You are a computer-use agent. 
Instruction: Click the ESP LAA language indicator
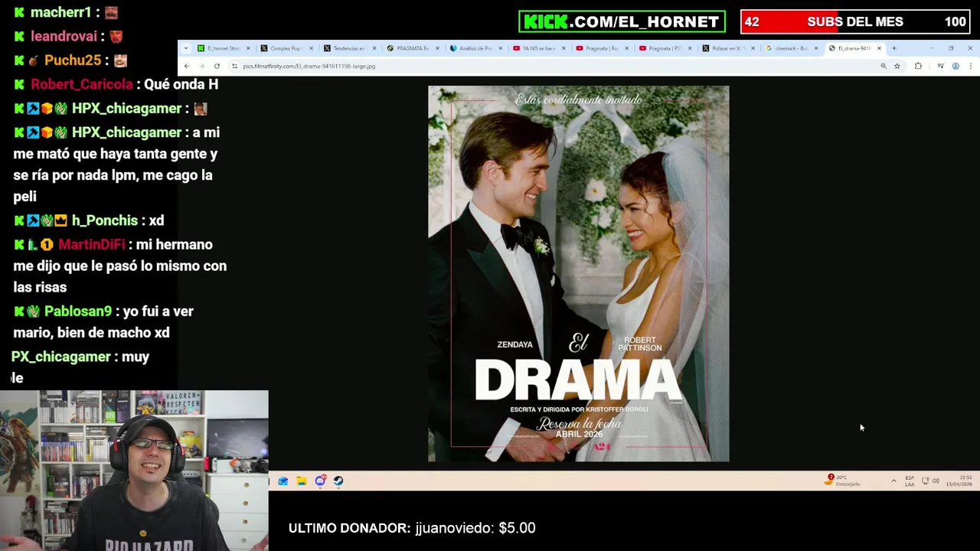[910, 481]
